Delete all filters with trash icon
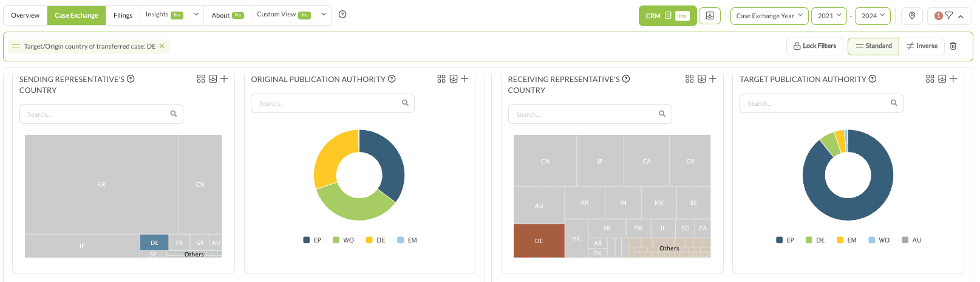 [x=953, y=46]
